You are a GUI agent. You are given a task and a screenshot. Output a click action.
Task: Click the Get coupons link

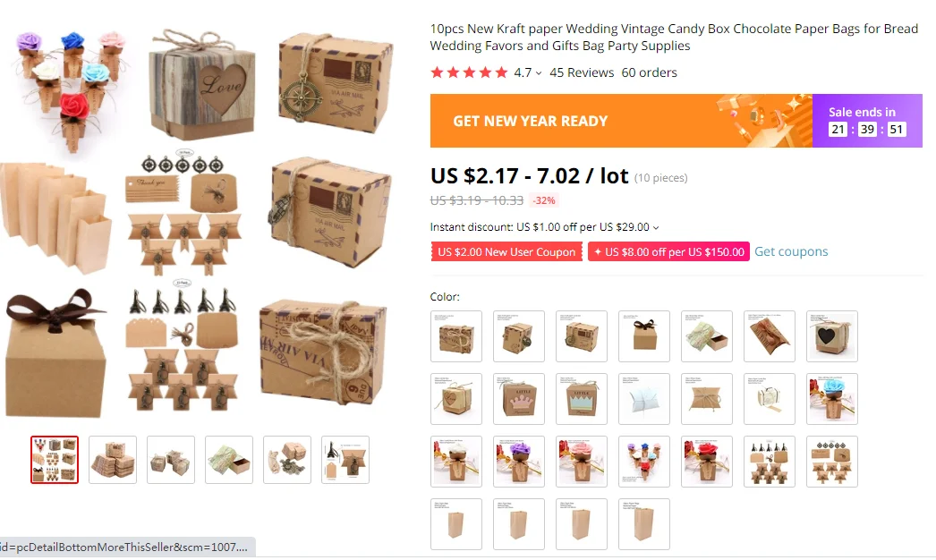click(791, 251)
